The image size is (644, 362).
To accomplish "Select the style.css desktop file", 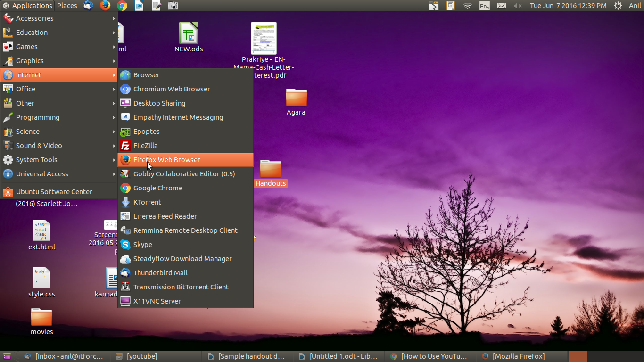I will pyautogui.click(x=41, y=282).
